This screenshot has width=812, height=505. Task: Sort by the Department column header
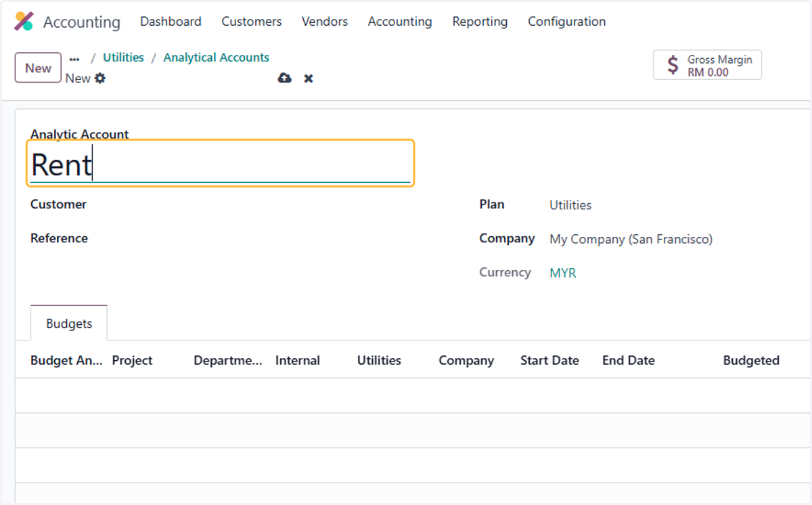pos(228,360)
